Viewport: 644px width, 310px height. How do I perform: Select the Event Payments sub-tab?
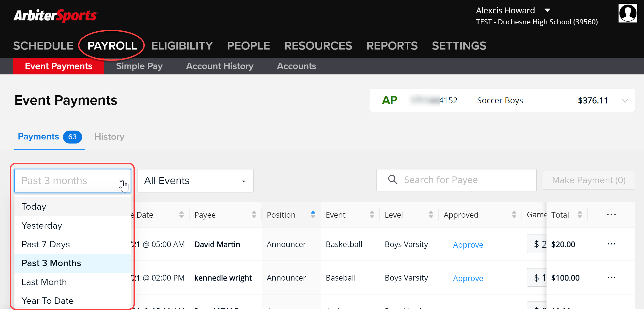59,66
